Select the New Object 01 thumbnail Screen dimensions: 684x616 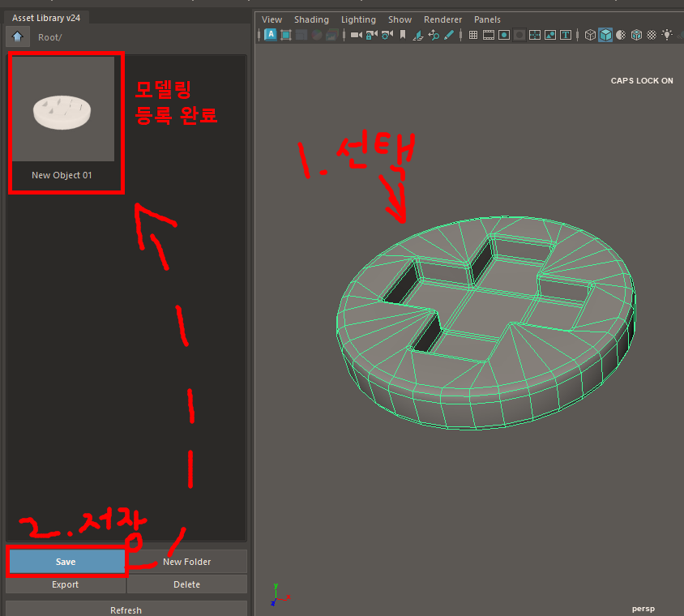66,109
